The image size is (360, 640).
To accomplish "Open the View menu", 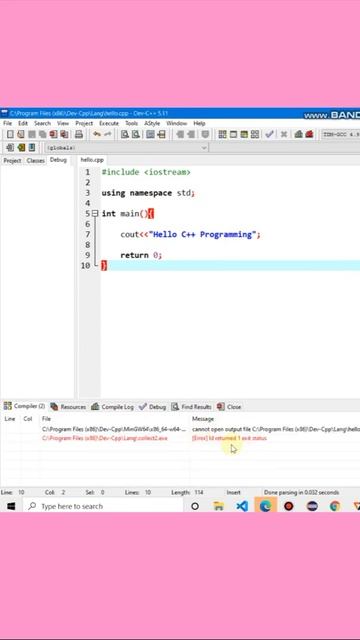I will [63, 123].
